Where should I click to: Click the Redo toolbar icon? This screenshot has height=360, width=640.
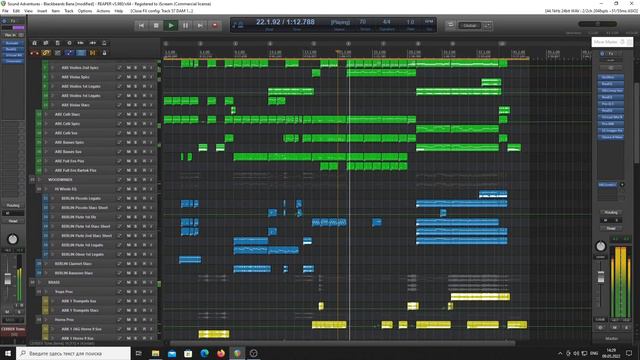[x=93, y=43]
